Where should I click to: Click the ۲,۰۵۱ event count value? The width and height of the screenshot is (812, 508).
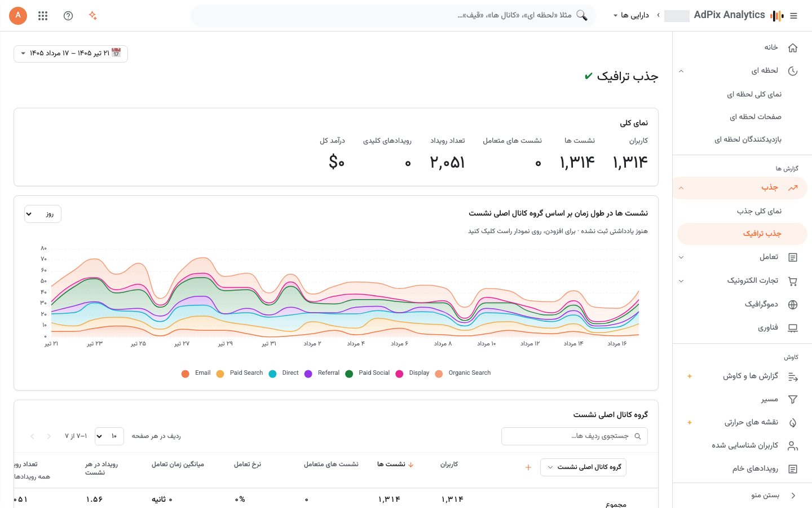pyautogui.click(x=448, y=163)
